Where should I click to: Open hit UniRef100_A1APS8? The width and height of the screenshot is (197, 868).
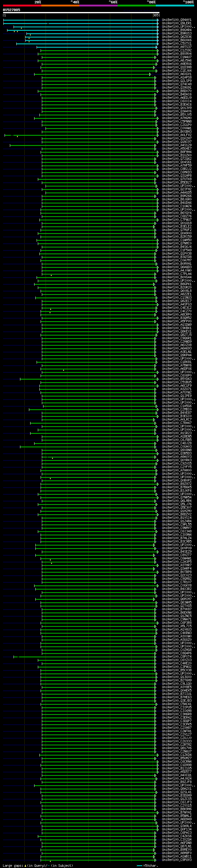pyautogui.click(x=177, y=78)
